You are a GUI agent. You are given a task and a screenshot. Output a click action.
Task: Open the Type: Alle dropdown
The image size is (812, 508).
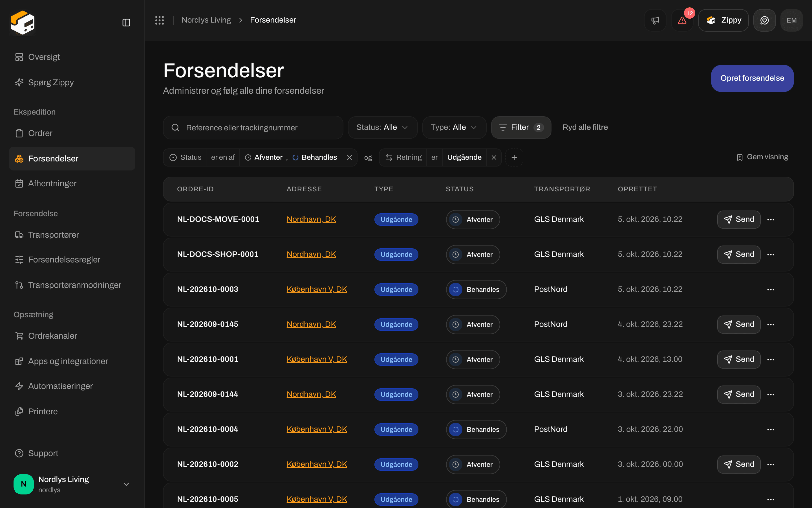point(454,127)
